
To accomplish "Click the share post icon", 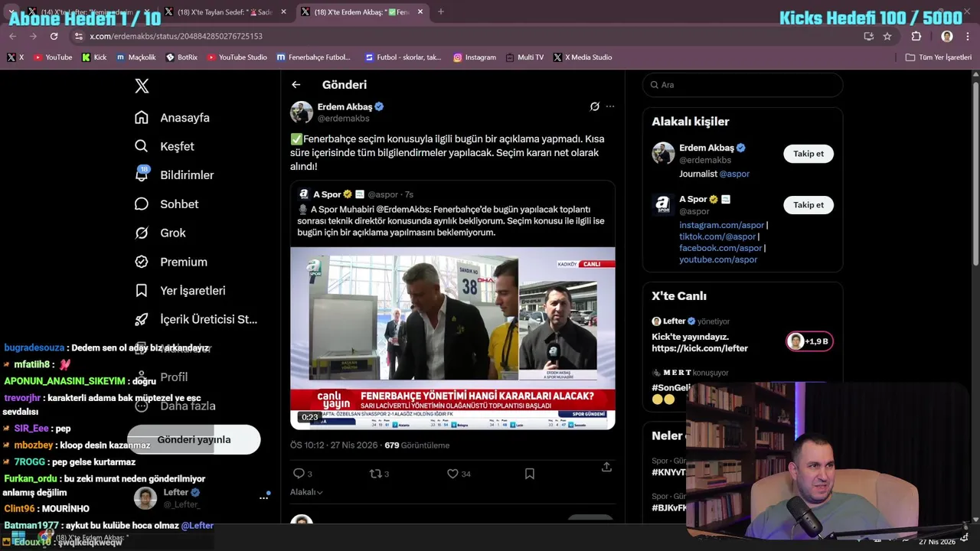I will [x=606, y=467].
